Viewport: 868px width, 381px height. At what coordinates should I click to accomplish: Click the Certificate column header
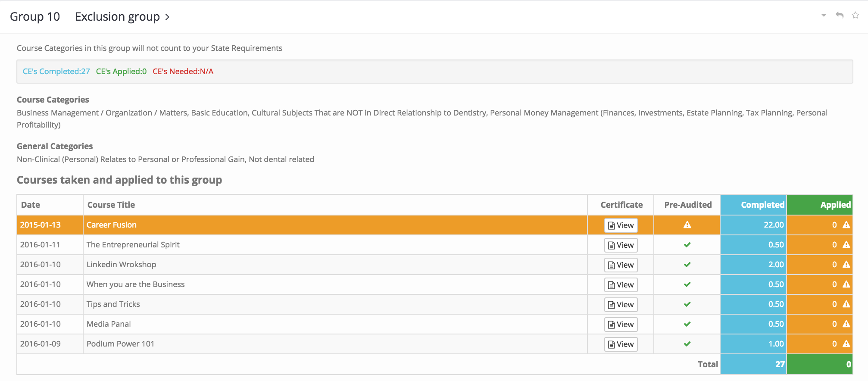click(621, 205)
